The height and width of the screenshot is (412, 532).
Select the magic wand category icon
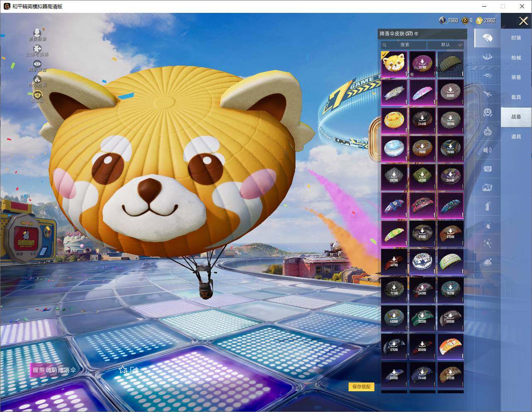click(488, 244)
